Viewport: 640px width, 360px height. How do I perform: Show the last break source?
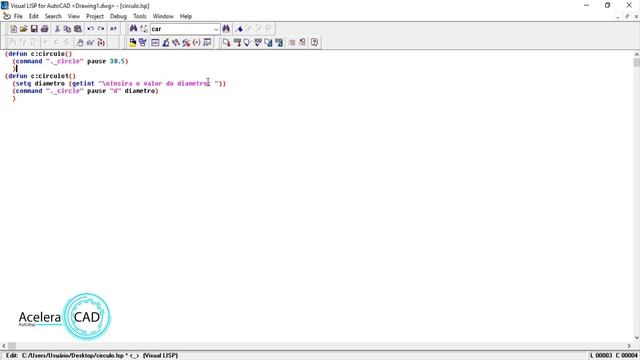click(101, 42)
